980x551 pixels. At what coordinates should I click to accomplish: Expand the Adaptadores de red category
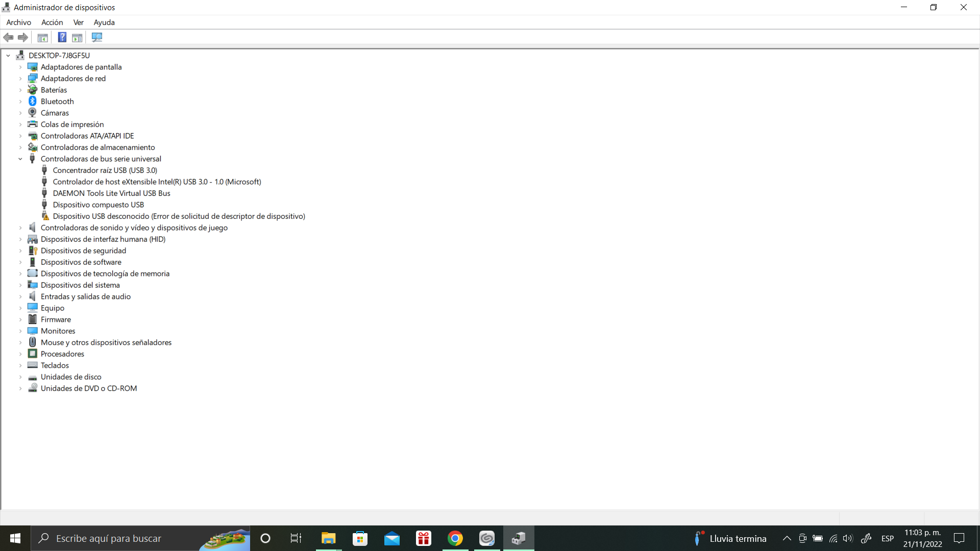click(20, 79)
